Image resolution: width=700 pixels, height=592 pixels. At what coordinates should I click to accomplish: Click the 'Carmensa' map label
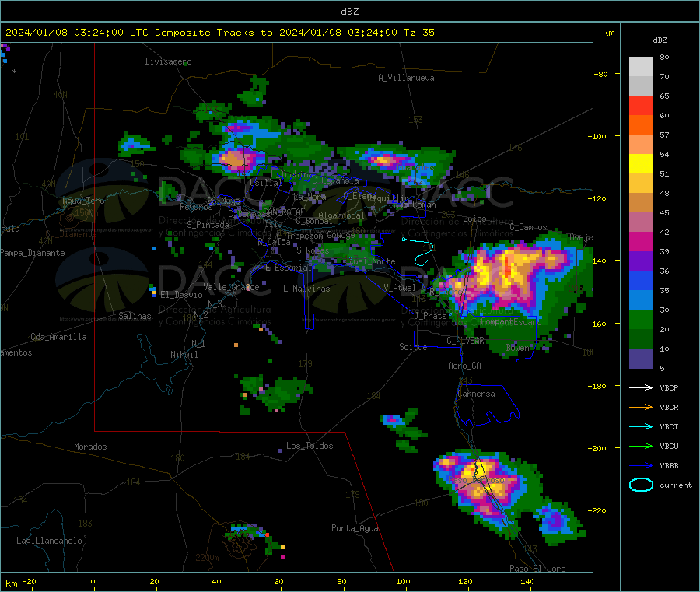(x=476, y=394)
